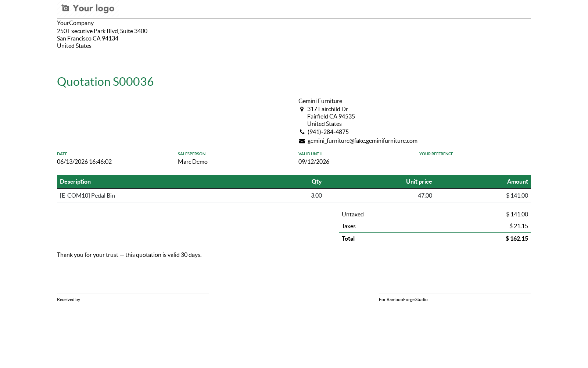Click the Unit price column header
588x368 pixels.
coord(419,181)
